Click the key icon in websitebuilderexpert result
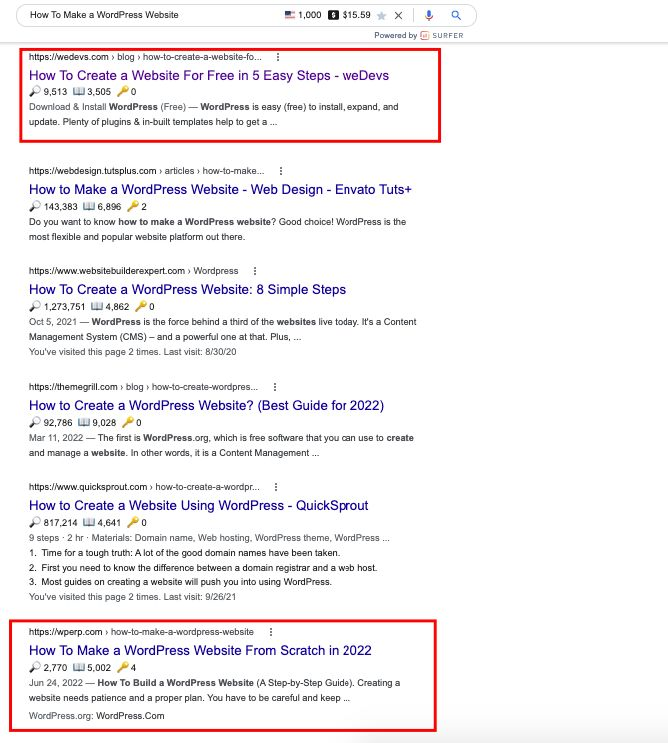The width and height of the screenshot is (668, 743). coord(141,306)
